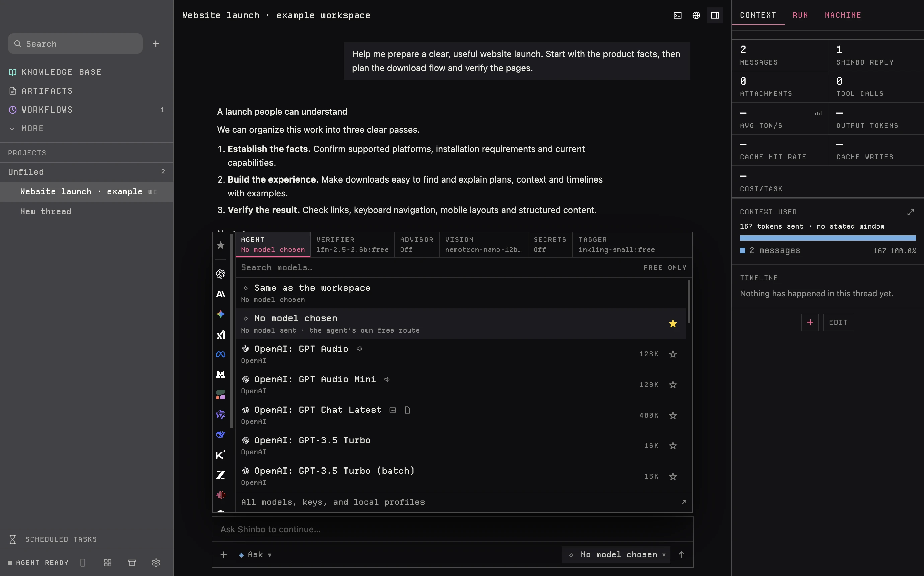The width and height of the screenshot is (924, 576).
Task: Filter models by DeepSeek whale icon
Action: click(x=220, y=435)
